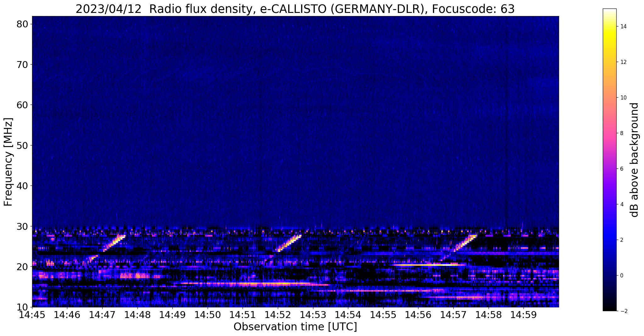Click the 14:47 time tick label
644x336 pixels.
click(103, 315)
